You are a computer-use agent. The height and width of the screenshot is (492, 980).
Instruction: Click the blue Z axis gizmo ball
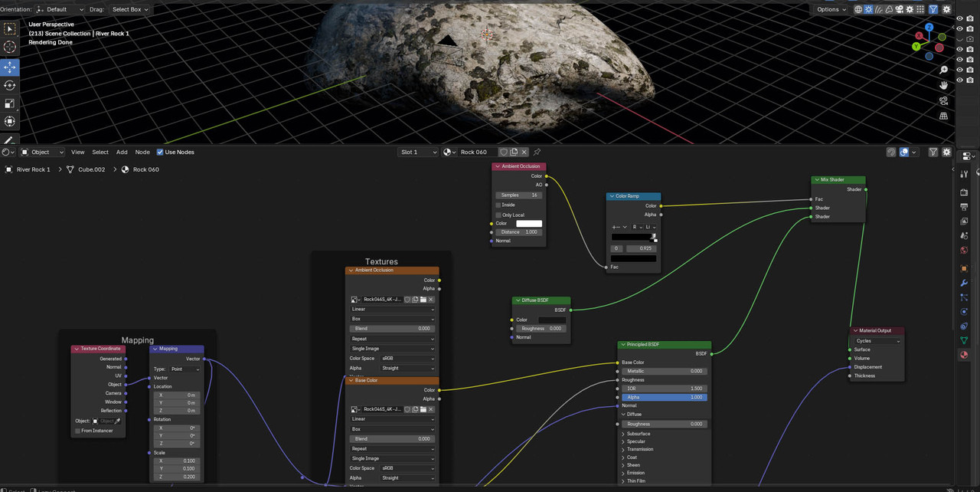tap(929, 28)
